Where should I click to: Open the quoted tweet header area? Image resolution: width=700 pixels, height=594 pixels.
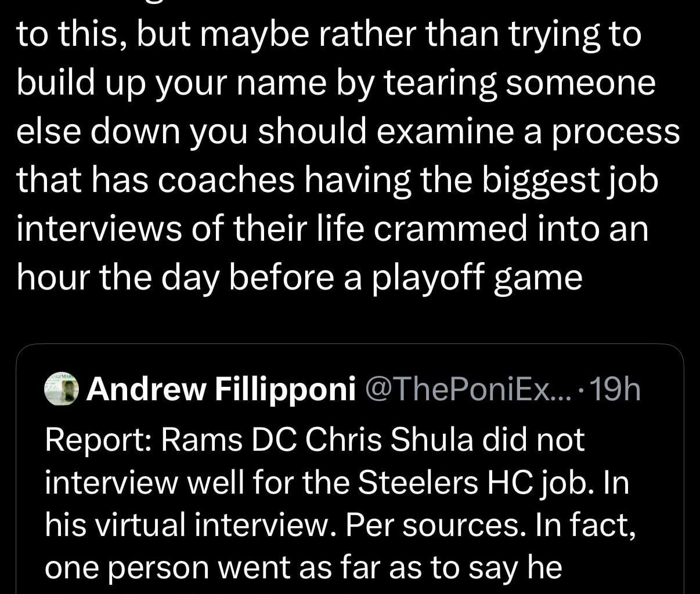click(x=348, y=390)
